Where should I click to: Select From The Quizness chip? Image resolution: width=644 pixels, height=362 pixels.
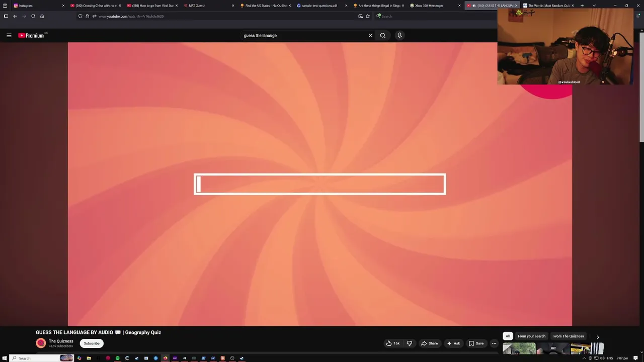point(569,336)
